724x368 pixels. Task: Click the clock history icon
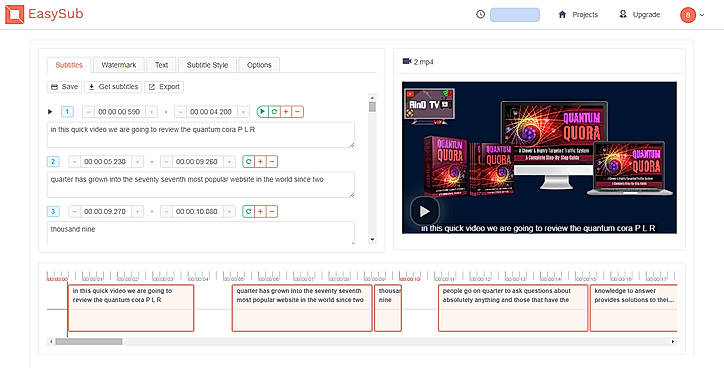pos(480,14)
